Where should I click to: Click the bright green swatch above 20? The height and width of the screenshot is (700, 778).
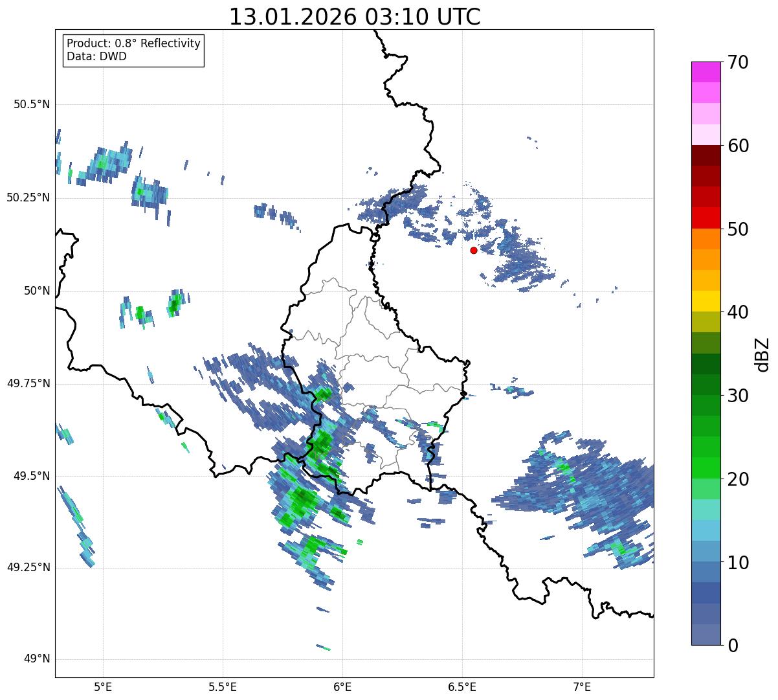(706, 468)
